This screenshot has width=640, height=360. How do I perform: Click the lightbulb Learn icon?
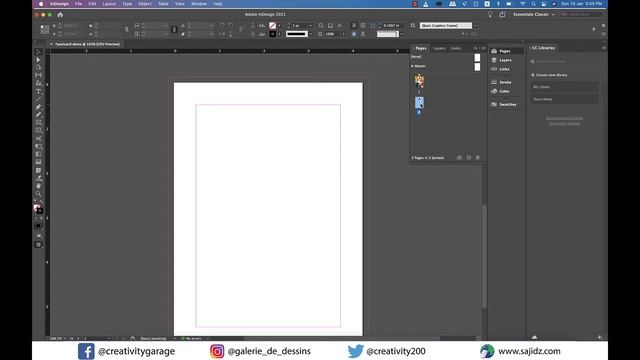point(490,14)
